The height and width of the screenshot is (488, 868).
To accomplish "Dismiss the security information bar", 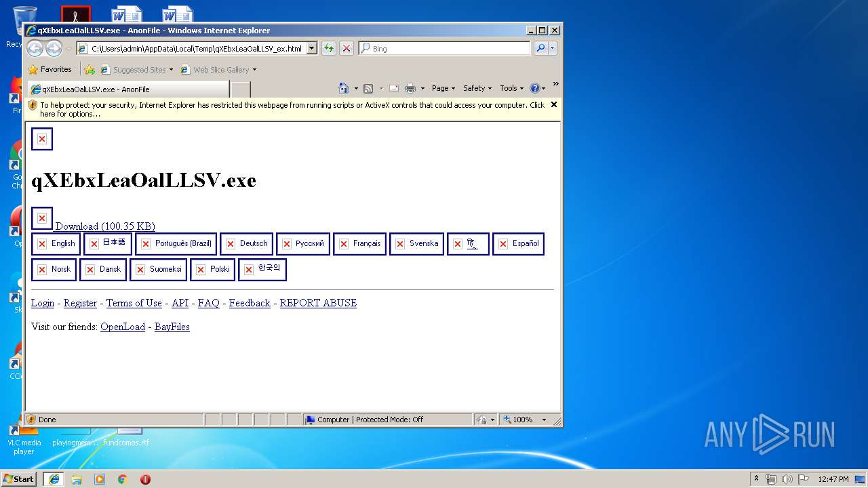I will pos(554,104).
